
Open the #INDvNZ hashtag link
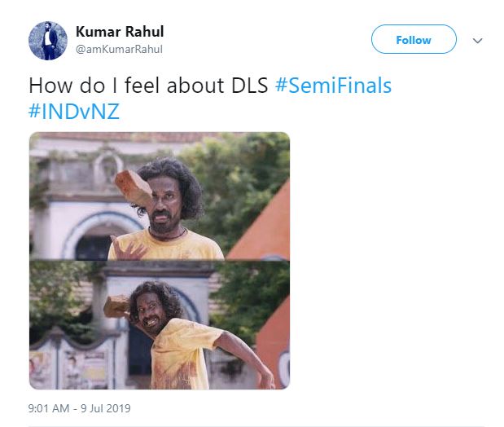[73, 112]
